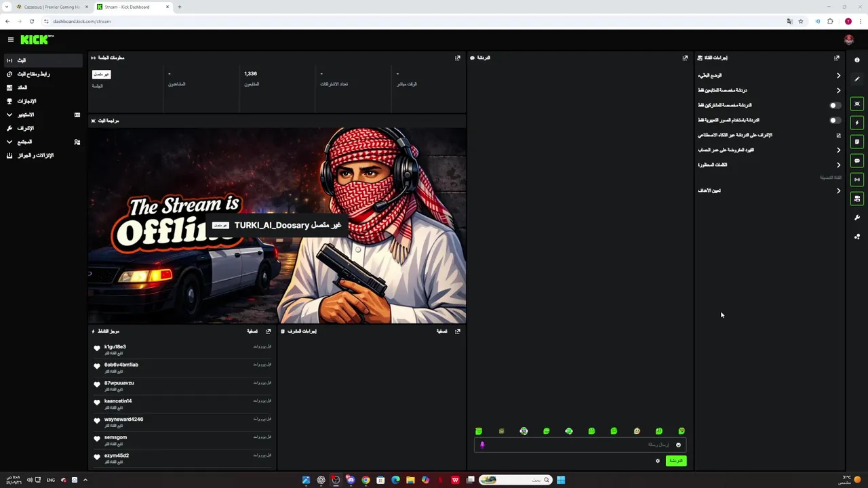This screenshot has width=868, height=488.
Task: Toggle the stream preview widget icon
Action: (x=857, y=104)
